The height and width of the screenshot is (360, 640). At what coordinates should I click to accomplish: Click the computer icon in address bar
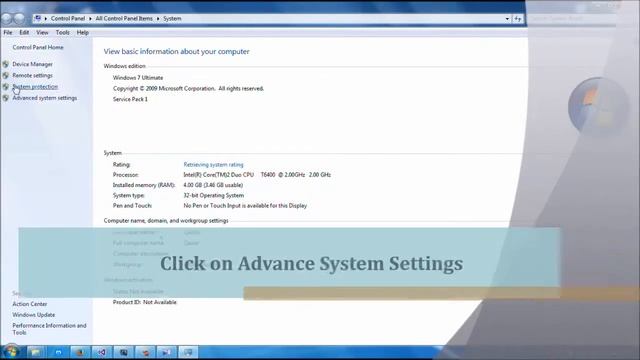click(x=38, y=18)
